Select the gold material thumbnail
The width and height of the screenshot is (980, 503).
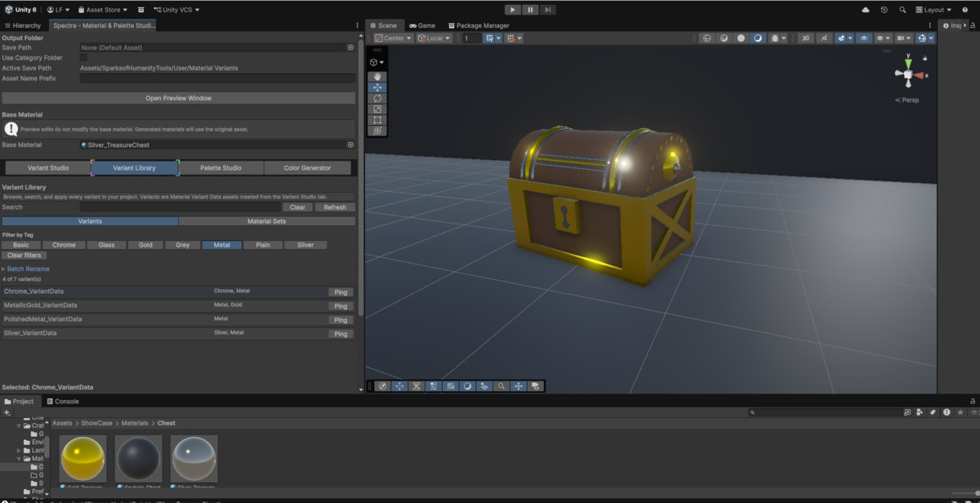[x=83, y=457]
